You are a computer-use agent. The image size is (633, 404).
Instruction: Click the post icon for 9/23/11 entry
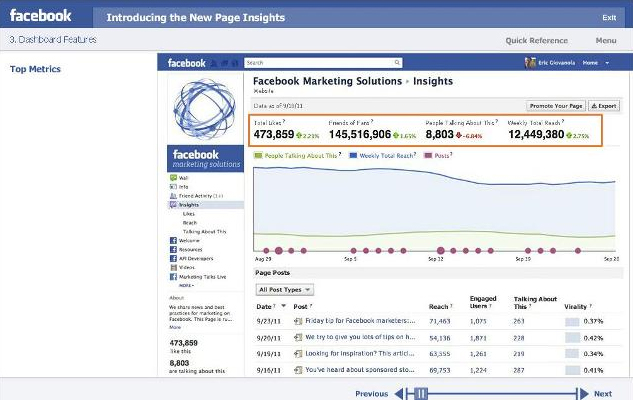pyautogui.click(x=298, y=321)
